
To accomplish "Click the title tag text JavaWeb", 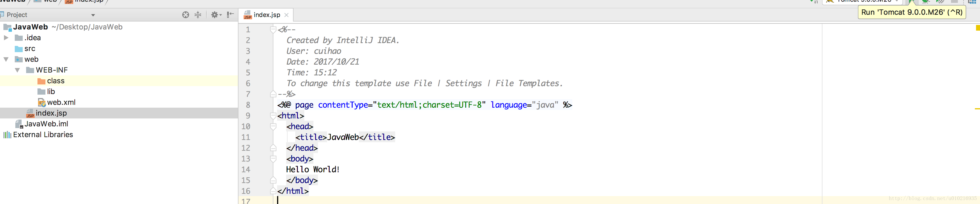I will (x=343, y=137).
